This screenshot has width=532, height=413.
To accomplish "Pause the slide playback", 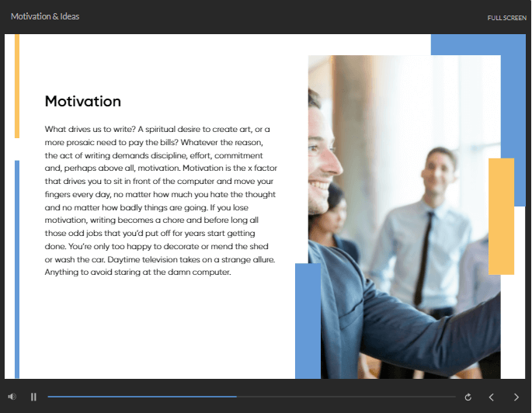I will pos(33,397).
